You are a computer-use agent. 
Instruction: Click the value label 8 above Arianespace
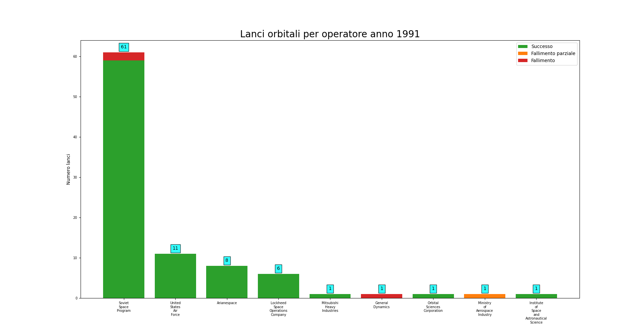pos(227,261)
